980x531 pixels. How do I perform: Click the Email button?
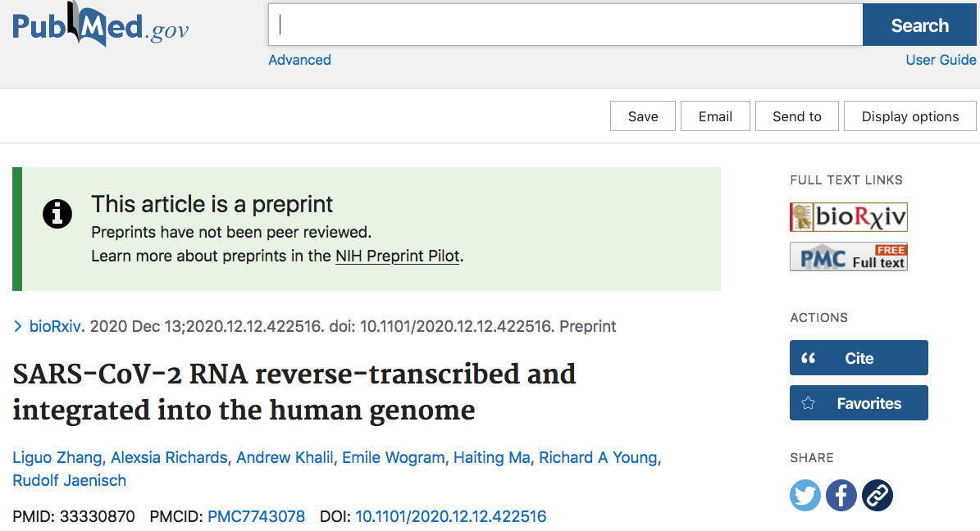pyautogui.click(x=715, y=116)
